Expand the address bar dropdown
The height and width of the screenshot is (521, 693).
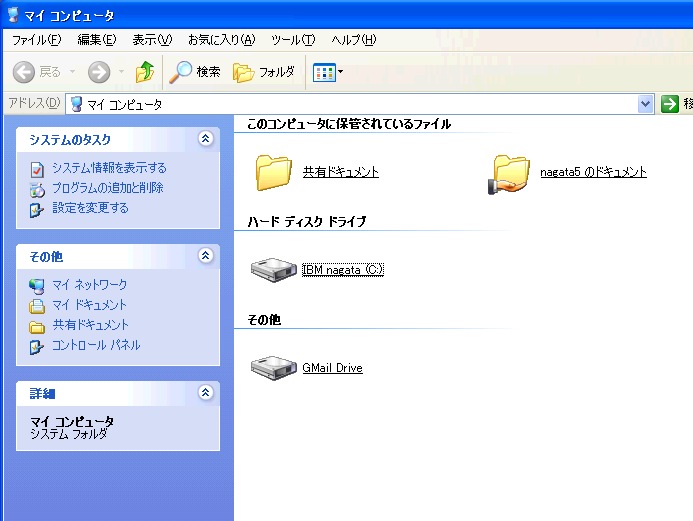[646, 104]
